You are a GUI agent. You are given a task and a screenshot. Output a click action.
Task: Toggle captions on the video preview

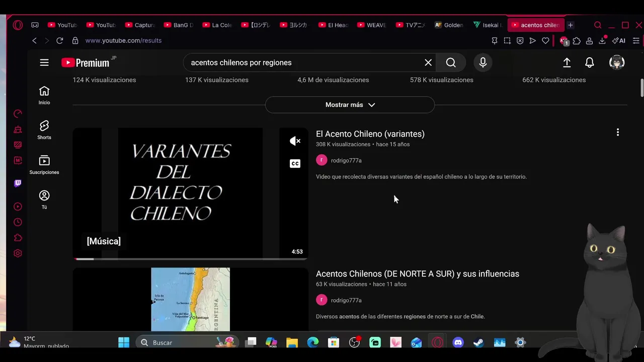tap(295, 163)
